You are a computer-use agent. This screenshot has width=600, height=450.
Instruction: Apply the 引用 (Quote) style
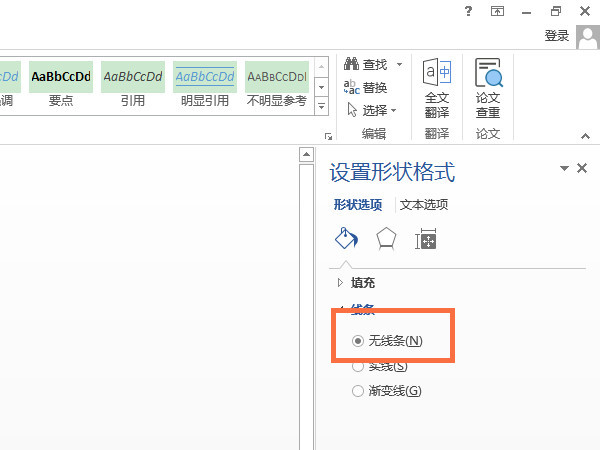(133, 86)
